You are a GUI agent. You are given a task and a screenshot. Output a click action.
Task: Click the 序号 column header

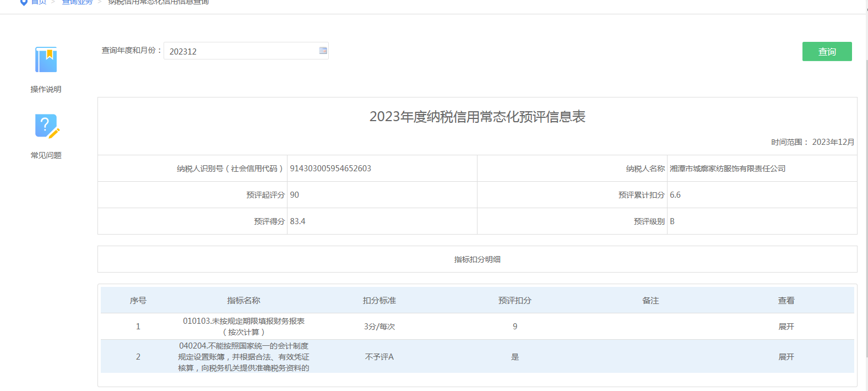[x=138, y=301]
